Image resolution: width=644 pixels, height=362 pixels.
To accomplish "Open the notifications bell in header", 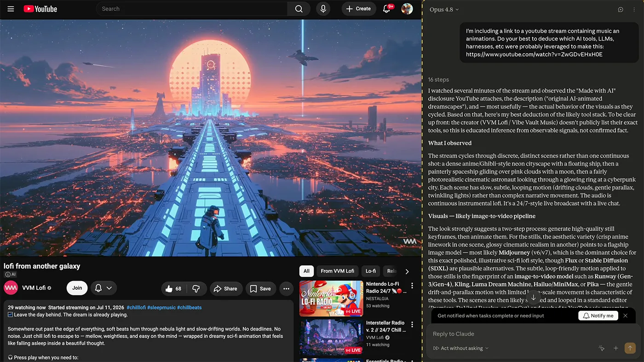I will click(x=386, y=9).
